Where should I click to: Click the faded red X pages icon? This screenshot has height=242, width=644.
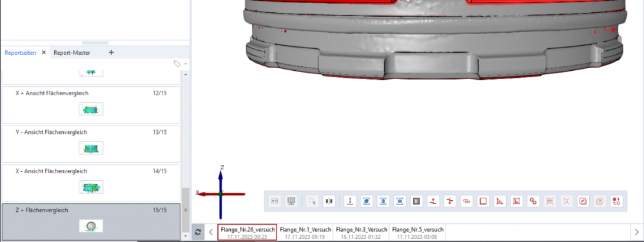[x=600, y=201]
